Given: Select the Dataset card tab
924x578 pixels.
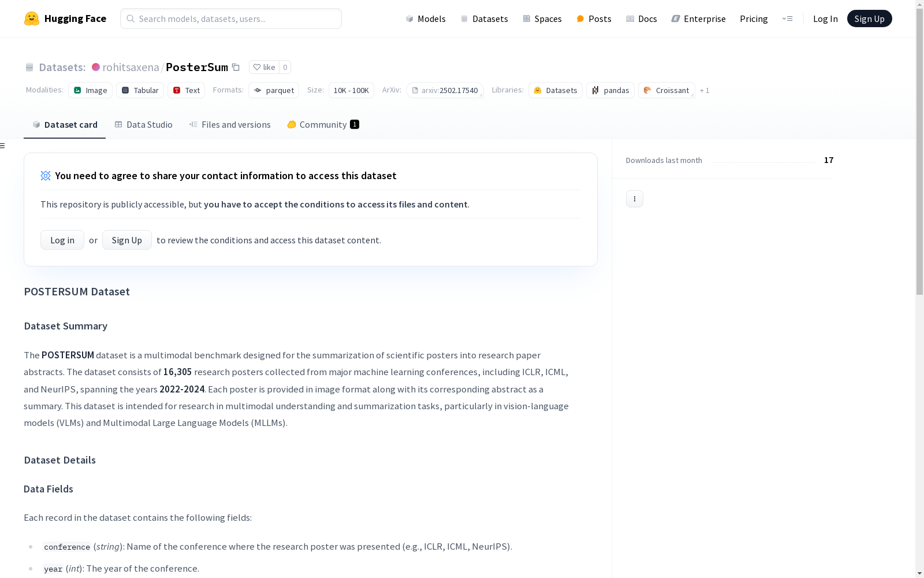Looking at the screenshot, I should tap(65, 124).
